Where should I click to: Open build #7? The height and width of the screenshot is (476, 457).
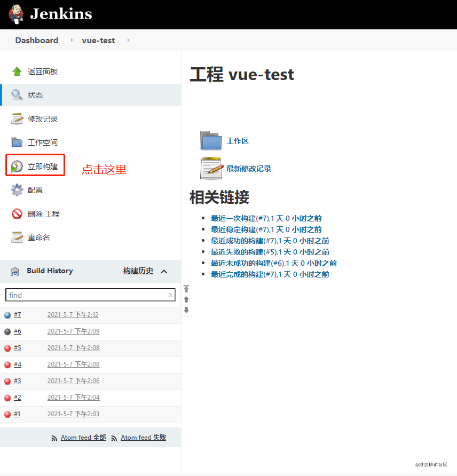17,315
